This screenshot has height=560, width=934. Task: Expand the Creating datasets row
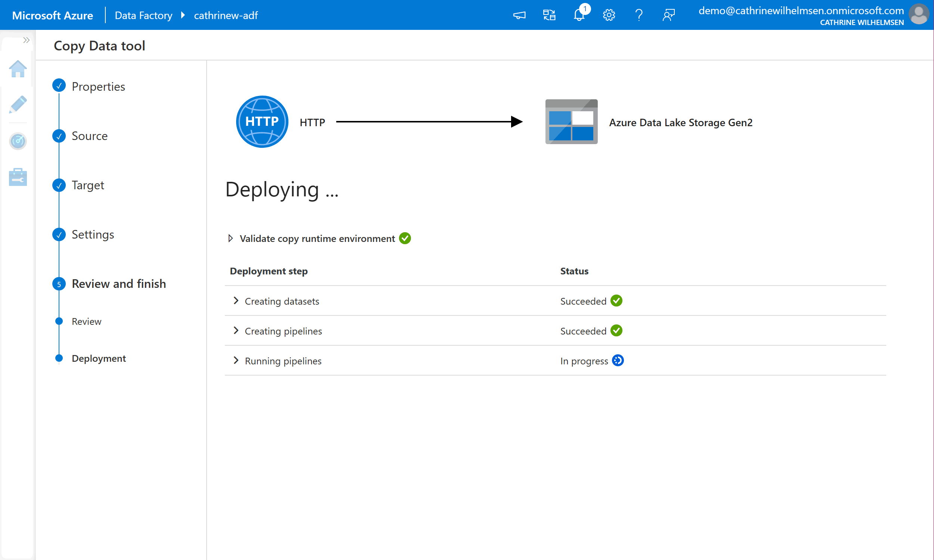(236, 301)
